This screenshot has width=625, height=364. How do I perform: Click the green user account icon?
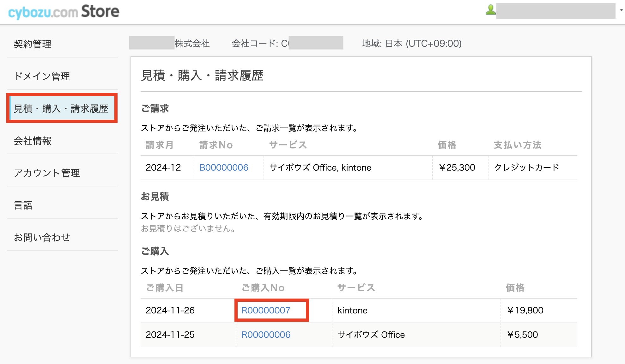(490, 10)
